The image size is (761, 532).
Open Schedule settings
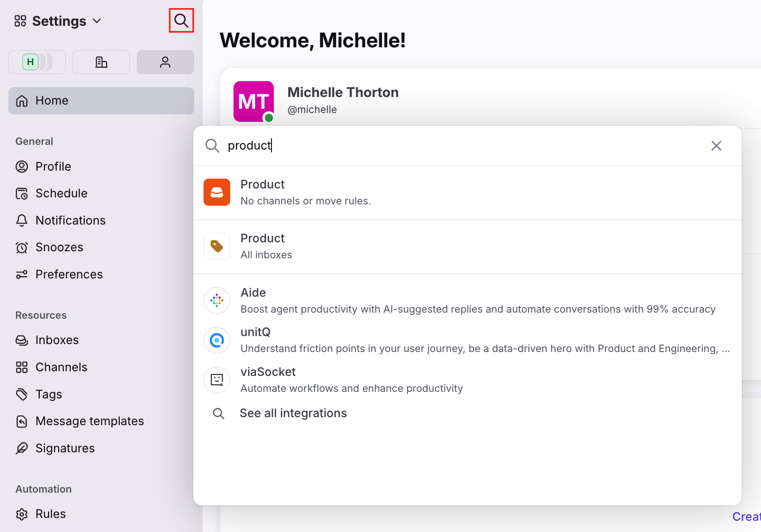[61, 193]
